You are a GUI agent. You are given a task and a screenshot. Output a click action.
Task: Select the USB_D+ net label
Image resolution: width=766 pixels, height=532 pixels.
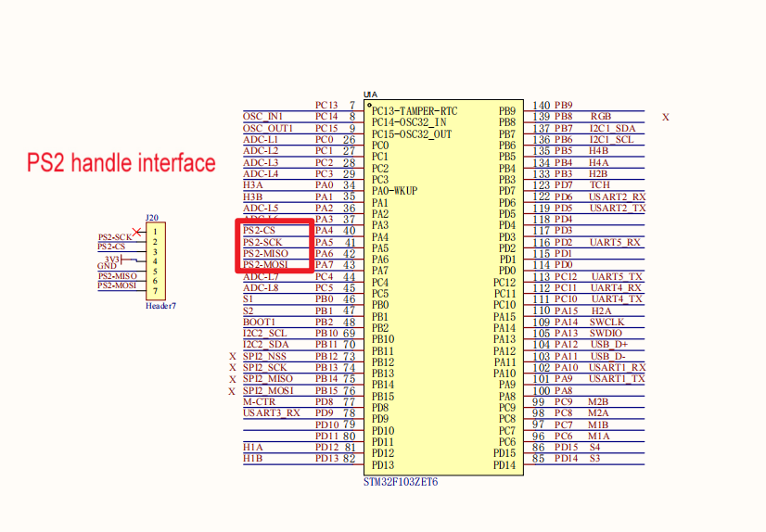[x=608, y=345]
